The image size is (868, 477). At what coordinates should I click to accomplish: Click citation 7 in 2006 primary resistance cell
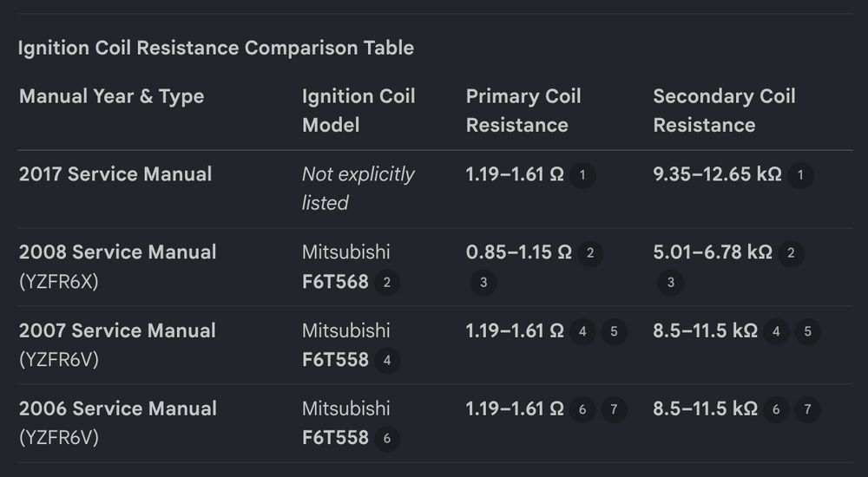click(x=614, y=409)
